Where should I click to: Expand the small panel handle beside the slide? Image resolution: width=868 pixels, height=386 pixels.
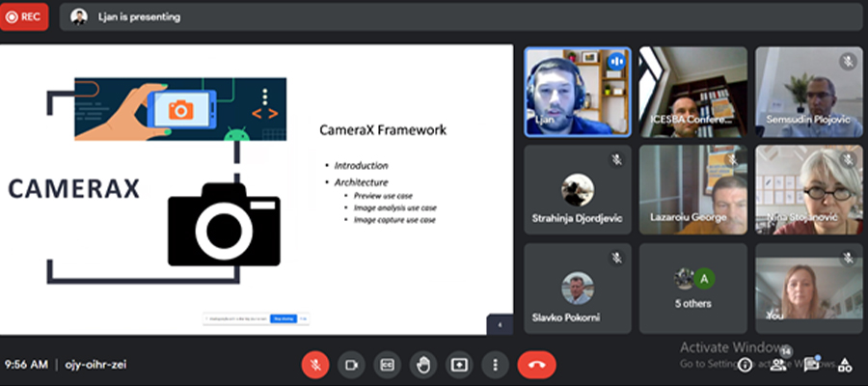coord(500,325)
